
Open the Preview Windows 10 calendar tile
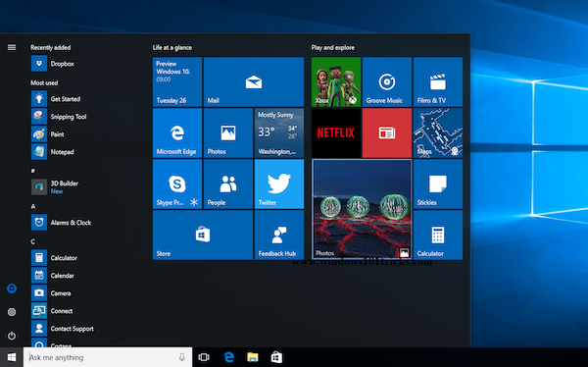click(x=177, y=81)
